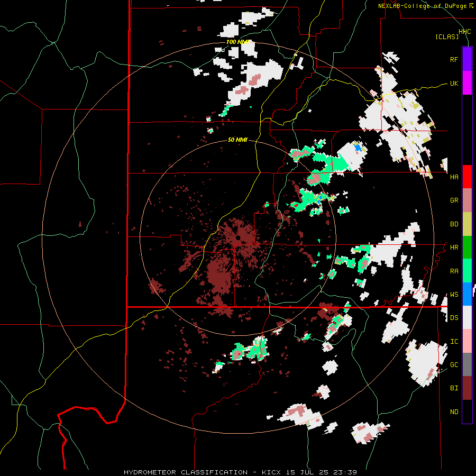
Task: Click the GR graupel legend swatch
Action: (x=467, y=200)
